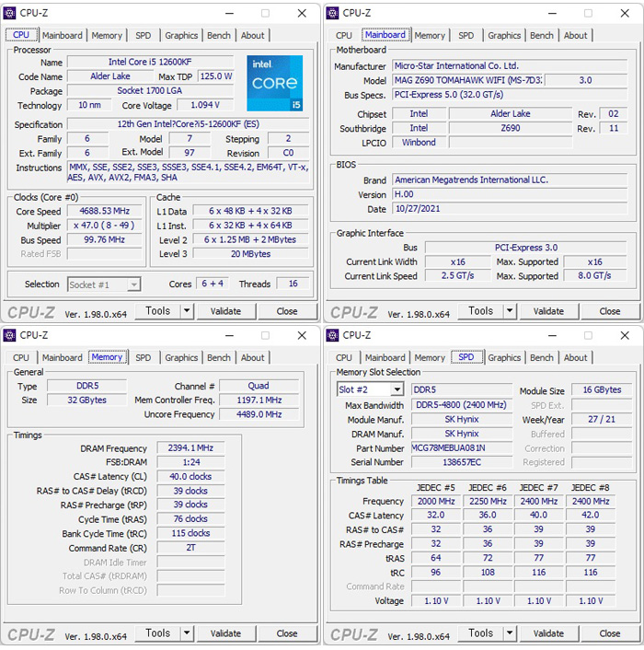The height and width of the screenshot is (650, 644).
Task: Click Tools button in the Memory window
Action: [x=158, y=633]
